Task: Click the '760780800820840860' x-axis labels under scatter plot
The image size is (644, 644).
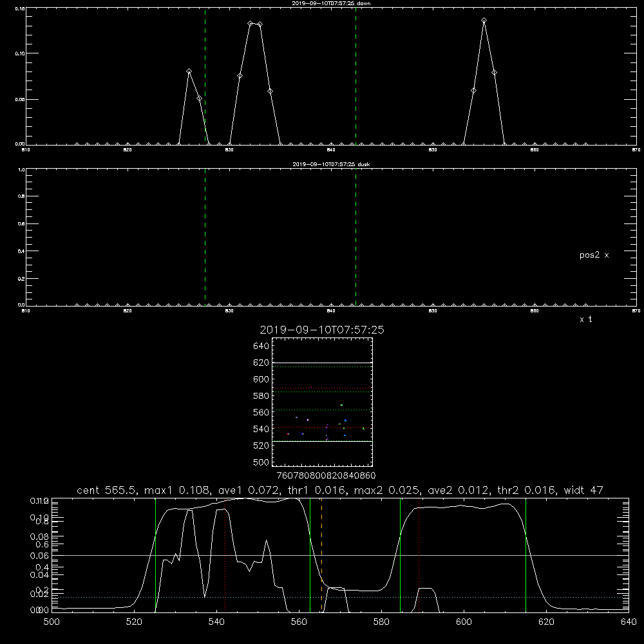Action: (x=326, y=475)
